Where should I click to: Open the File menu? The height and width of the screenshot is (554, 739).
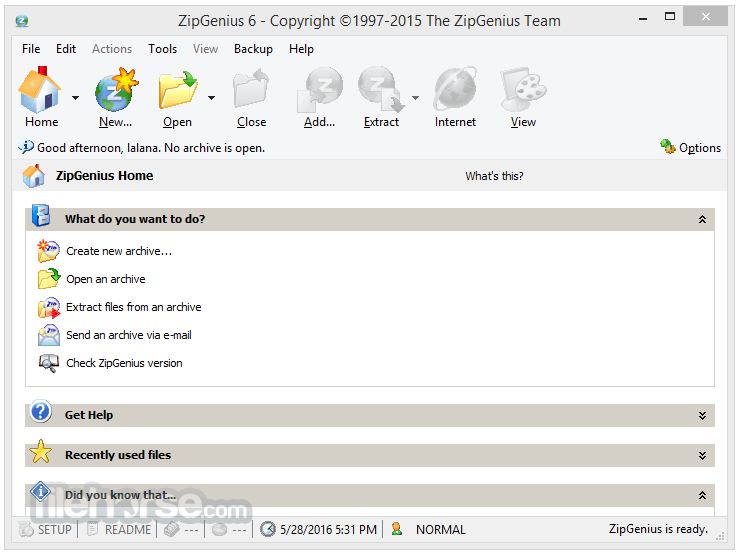point(31,48)
